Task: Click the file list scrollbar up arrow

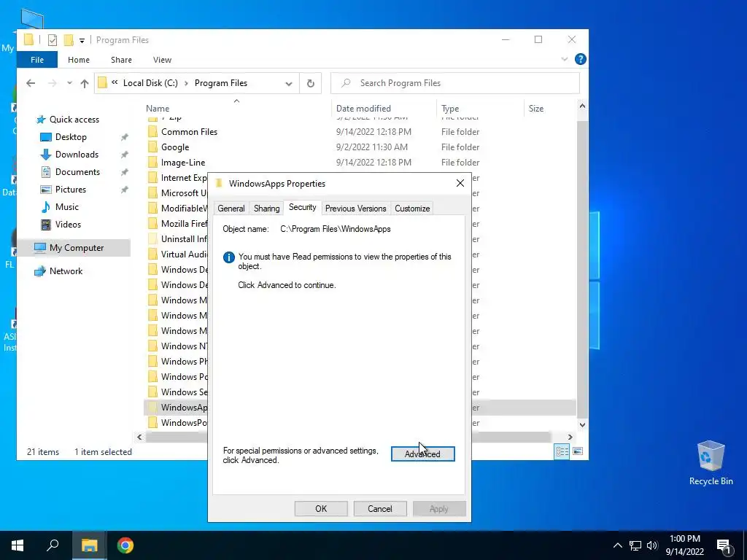Action: coord(581,106)
